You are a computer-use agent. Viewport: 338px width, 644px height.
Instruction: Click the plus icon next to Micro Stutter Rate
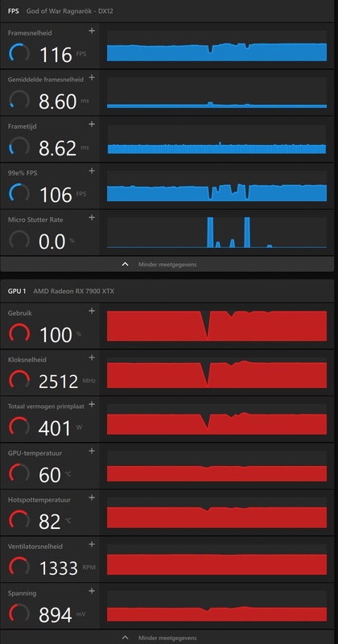[x=92, y=217]
